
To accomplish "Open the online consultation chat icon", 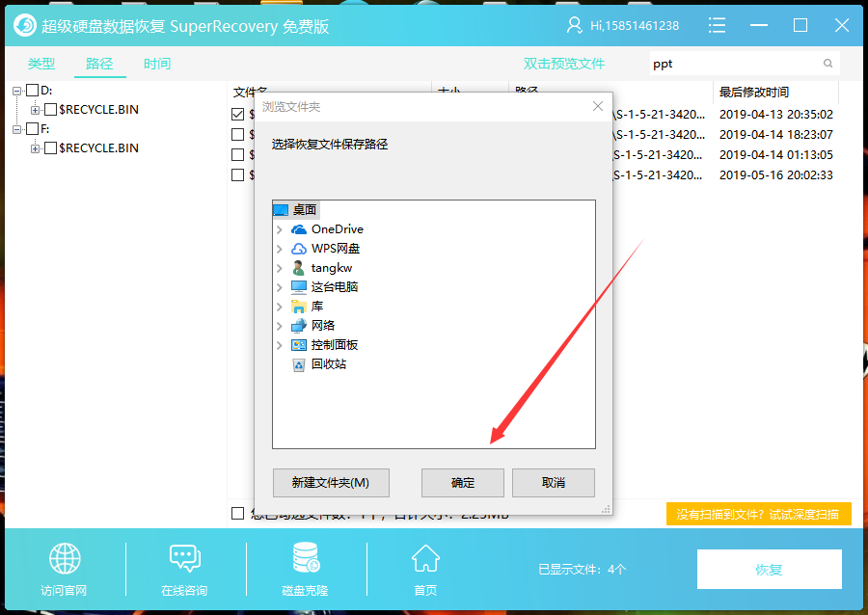I will coord(185,558).
